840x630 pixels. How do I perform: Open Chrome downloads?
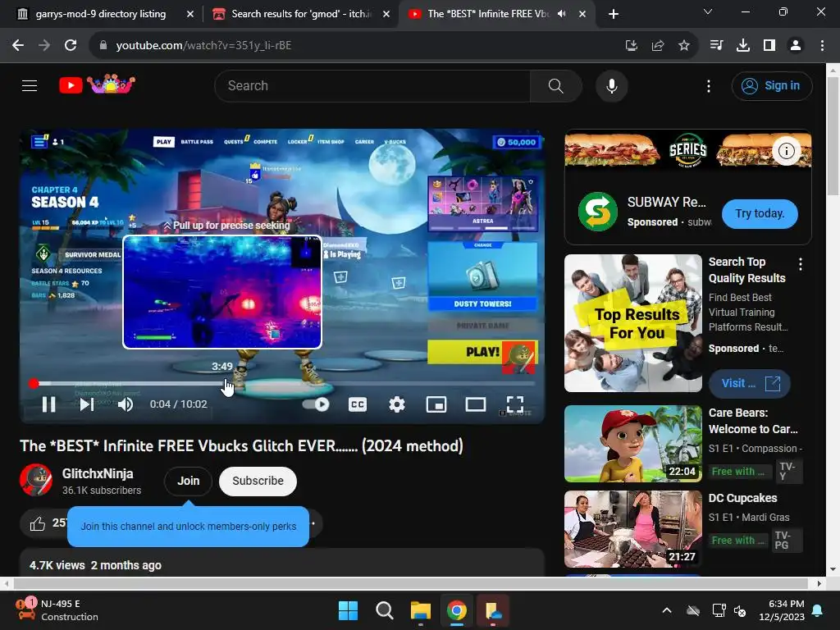tap(743, 46)
